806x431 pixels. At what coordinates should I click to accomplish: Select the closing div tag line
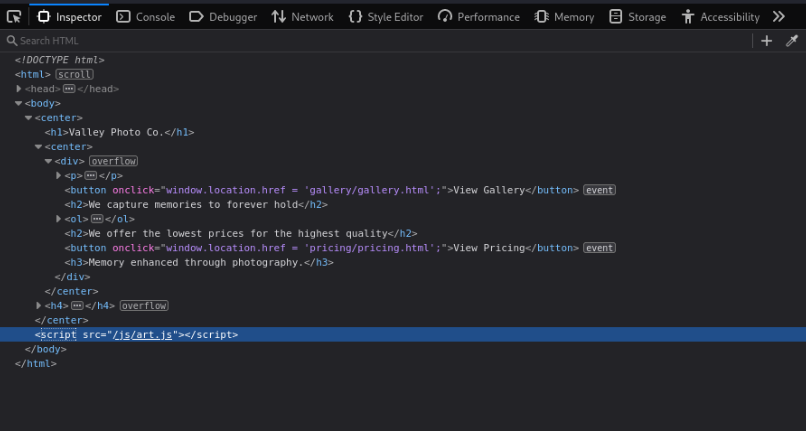tap(72, 277)
